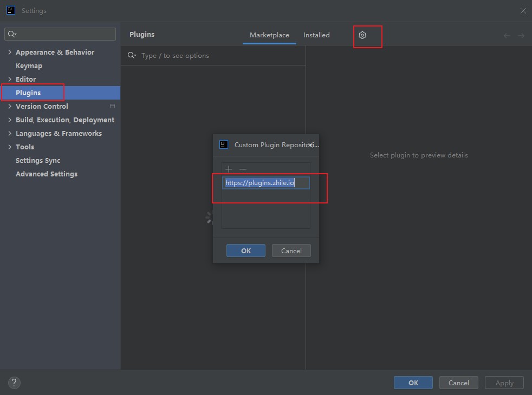Click the forward navigation arrow
This screenshot has width=532, height=395.
(x=521, y=36)
